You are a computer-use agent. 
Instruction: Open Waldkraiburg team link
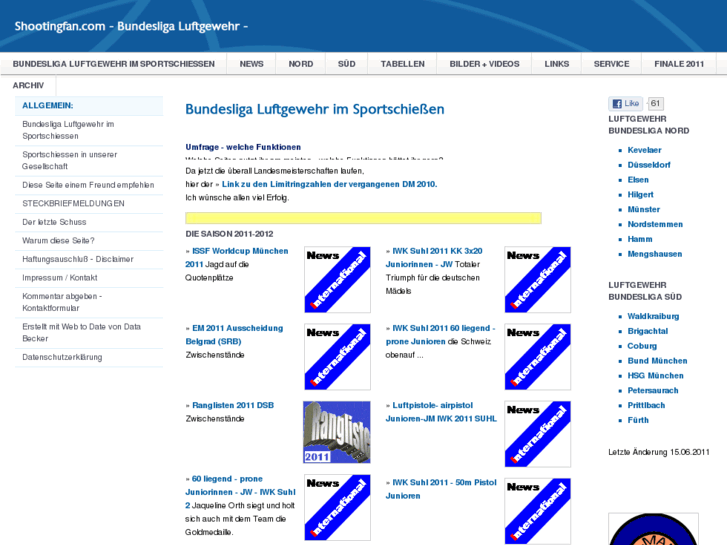[x=653, y=316]
